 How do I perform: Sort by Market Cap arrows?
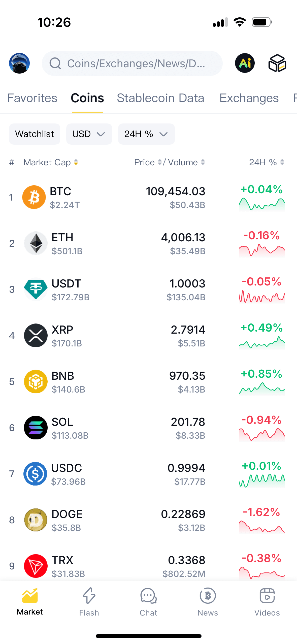coord(76,162)
